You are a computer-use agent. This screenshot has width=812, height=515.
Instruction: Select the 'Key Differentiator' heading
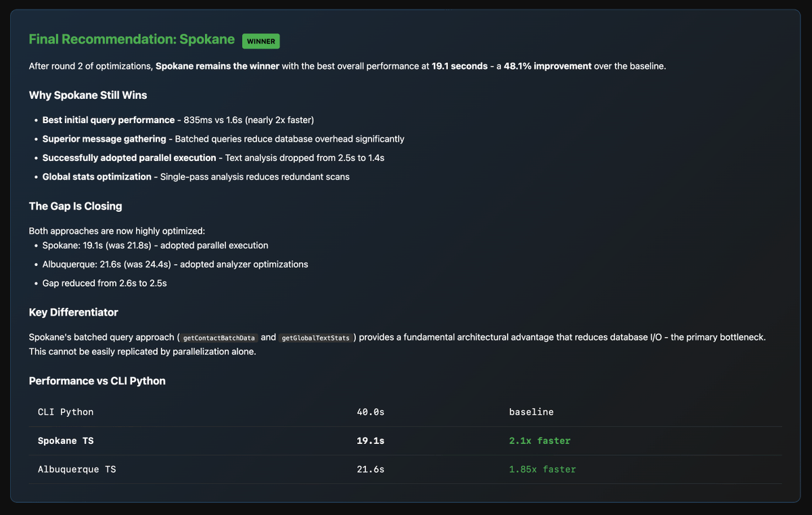pos(74,312)
